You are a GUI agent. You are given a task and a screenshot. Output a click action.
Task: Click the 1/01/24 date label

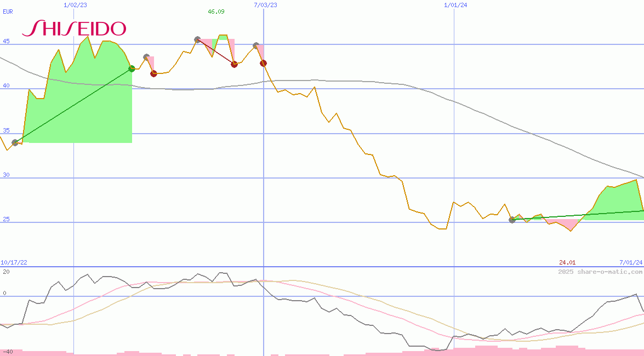point(455,4)
